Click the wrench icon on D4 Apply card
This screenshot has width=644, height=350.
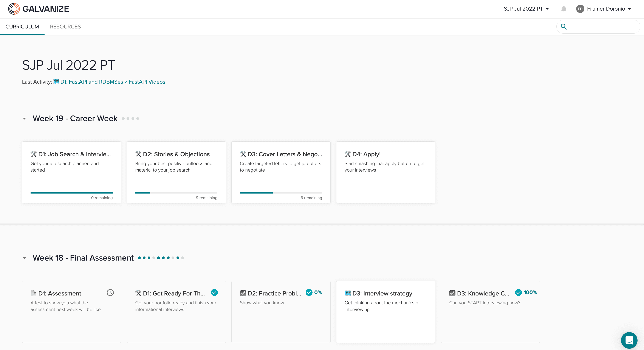click(x=348, y=154)
